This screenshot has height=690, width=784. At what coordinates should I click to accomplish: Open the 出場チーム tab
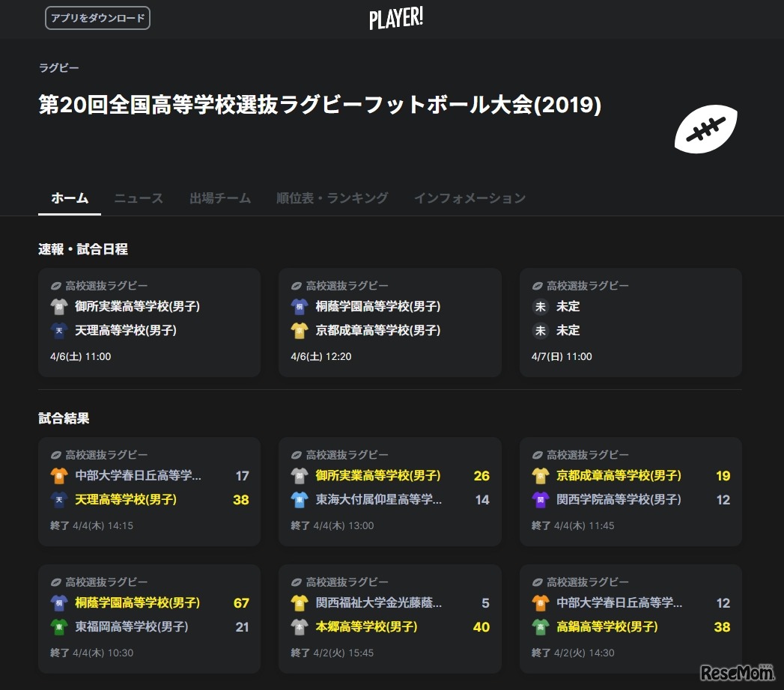(219, 198)
